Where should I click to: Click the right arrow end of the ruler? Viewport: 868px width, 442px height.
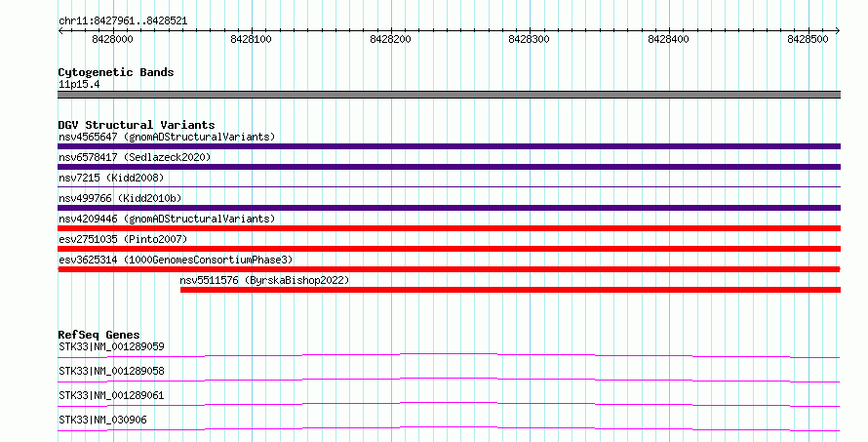(838, 31)
